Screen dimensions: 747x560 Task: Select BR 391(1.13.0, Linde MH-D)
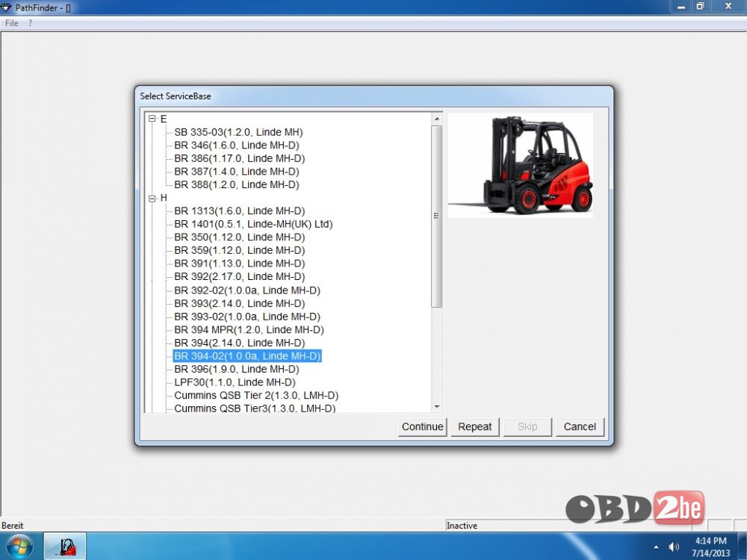[x=239, y=264]
